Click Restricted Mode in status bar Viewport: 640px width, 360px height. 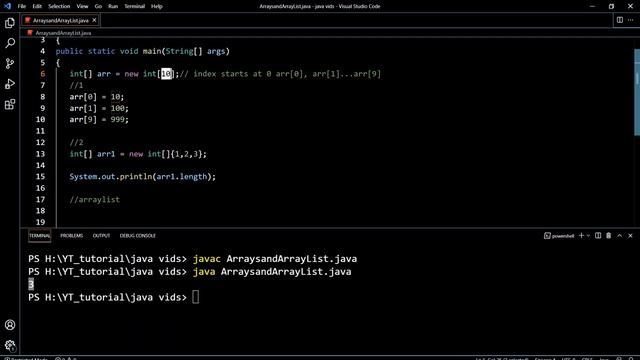[x=26, y=358]
